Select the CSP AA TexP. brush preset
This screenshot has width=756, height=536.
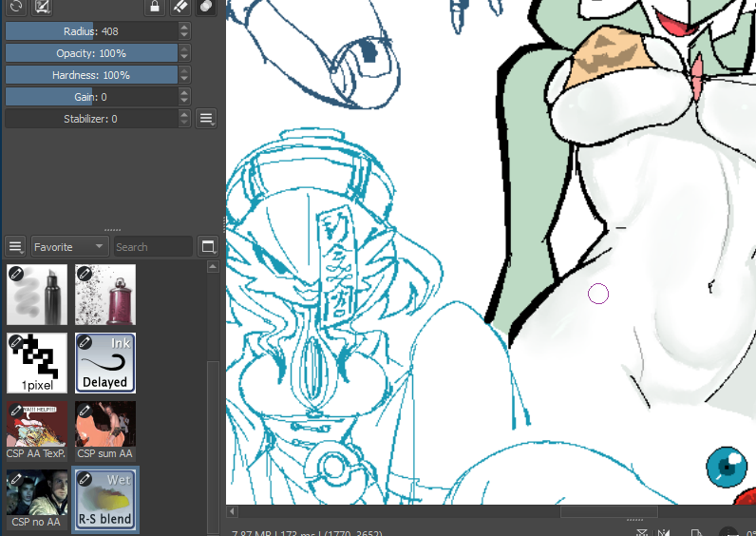(x=37, y=431)
